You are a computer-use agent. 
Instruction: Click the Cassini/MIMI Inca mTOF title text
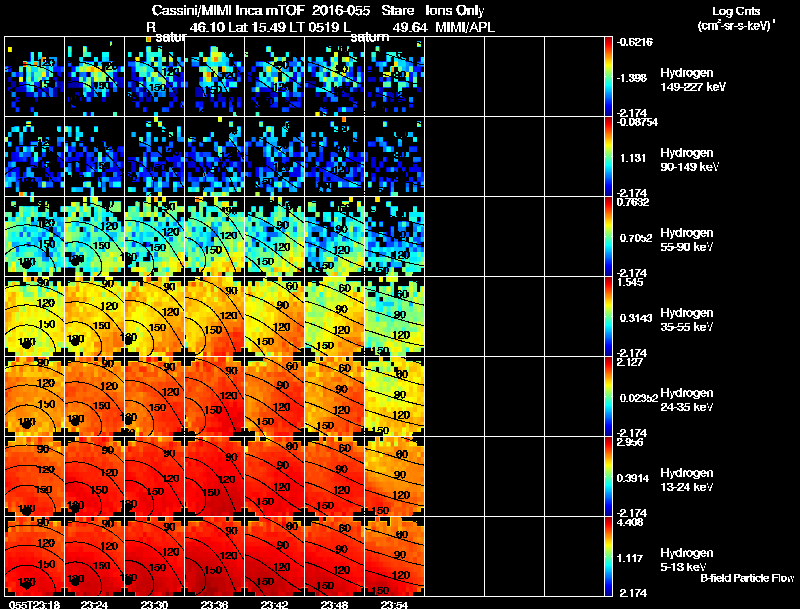(x=228, y=11)
